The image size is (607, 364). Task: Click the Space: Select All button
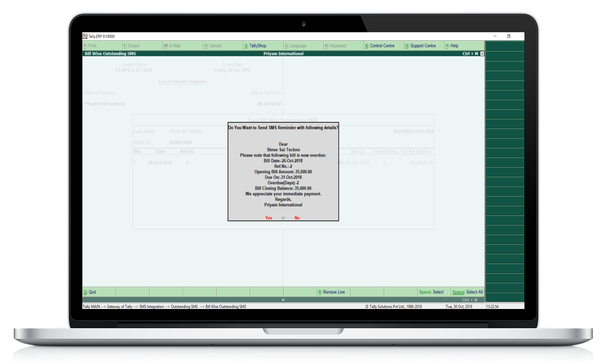pyautogui.click(x=468, y=292)
